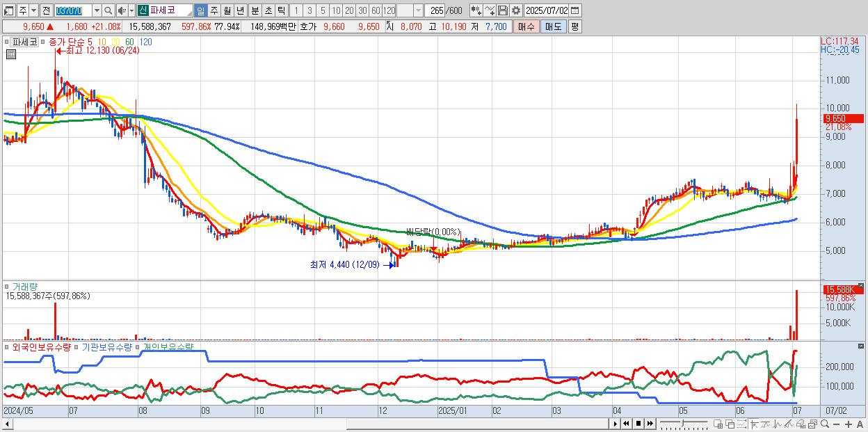The width and height of the screenshot is (868, 432).
Task: Click the small checkbox left of 파세코 label
Action: 7,42
